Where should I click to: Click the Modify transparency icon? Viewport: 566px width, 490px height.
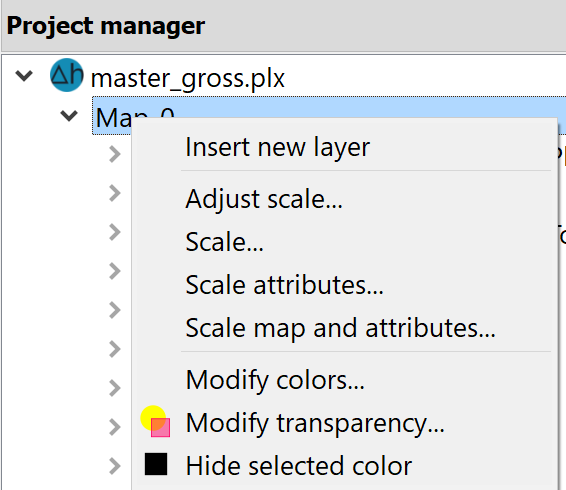click(155, 421)
